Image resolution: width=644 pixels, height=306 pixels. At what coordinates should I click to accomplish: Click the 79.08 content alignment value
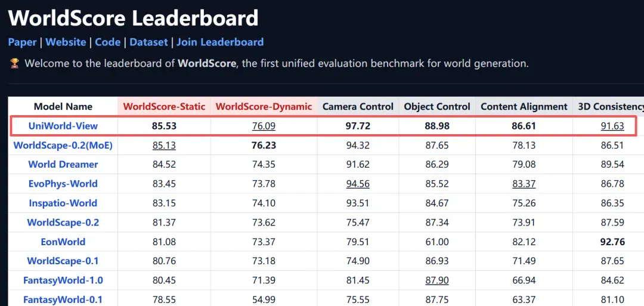(524, 164)
